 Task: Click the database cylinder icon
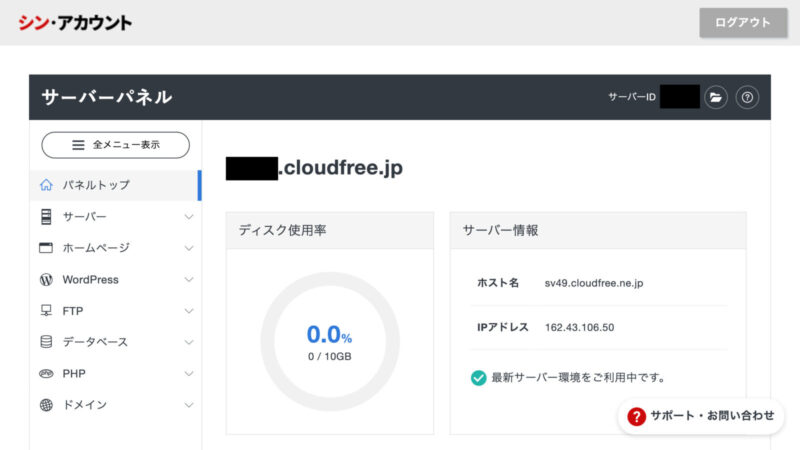tap(46, 342)
